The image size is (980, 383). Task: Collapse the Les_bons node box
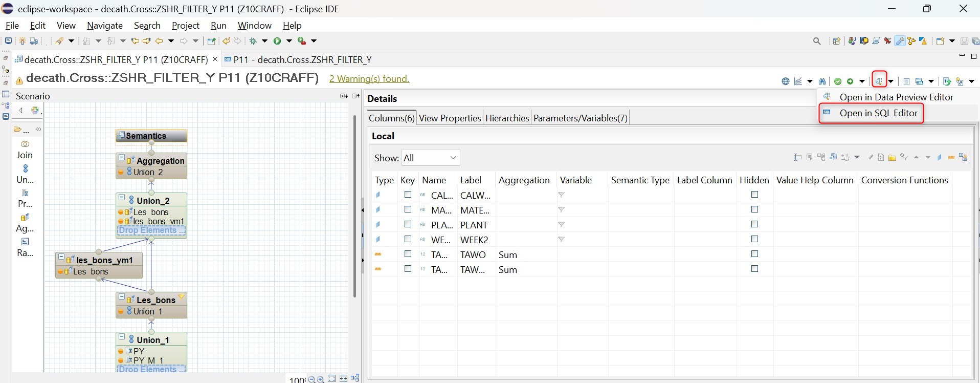(x=122, y=297)
